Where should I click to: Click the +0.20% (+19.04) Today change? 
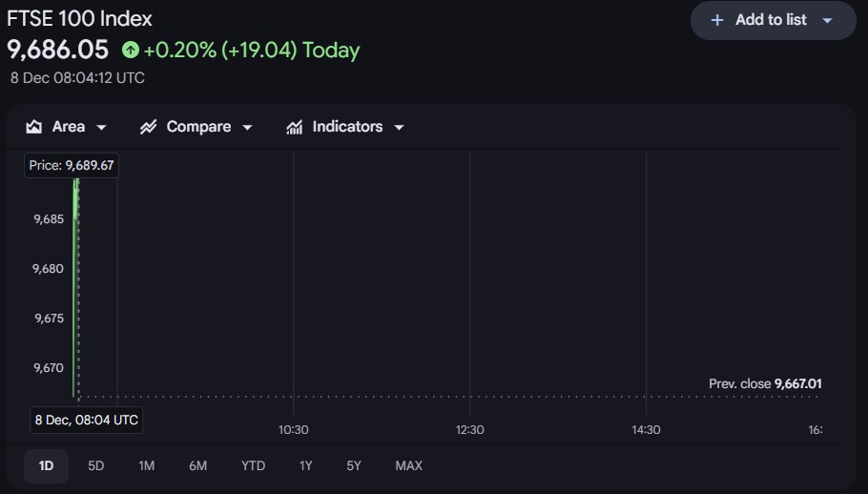coord(252,51)
